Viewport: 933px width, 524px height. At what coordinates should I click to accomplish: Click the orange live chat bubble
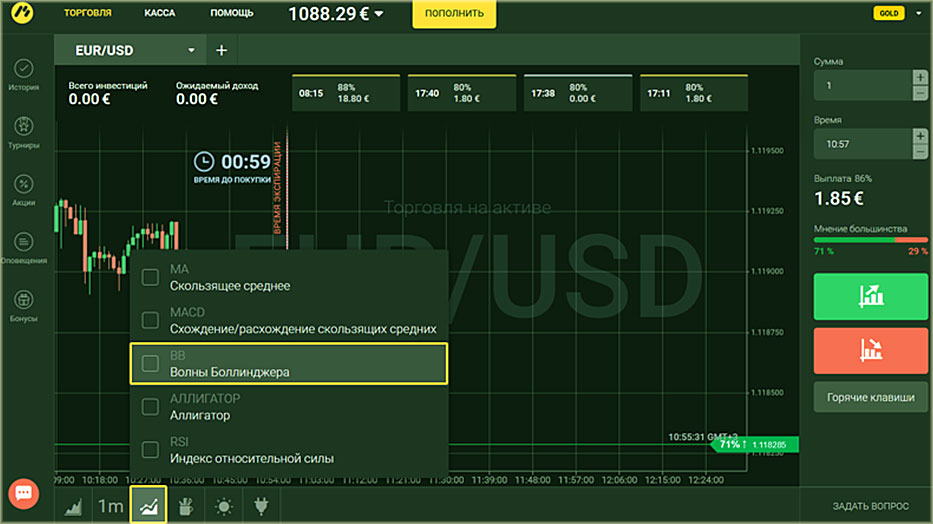click(24, 493)
